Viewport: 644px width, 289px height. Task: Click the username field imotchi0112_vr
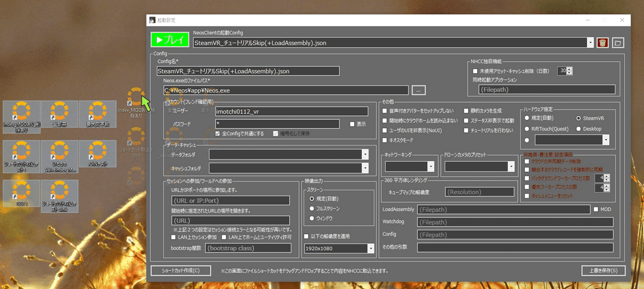(291, 111)
